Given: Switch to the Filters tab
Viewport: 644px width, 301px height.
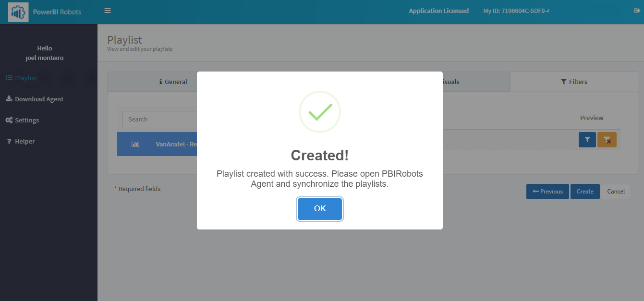Looking at the screenshot, I should click(x=574, y=82).
